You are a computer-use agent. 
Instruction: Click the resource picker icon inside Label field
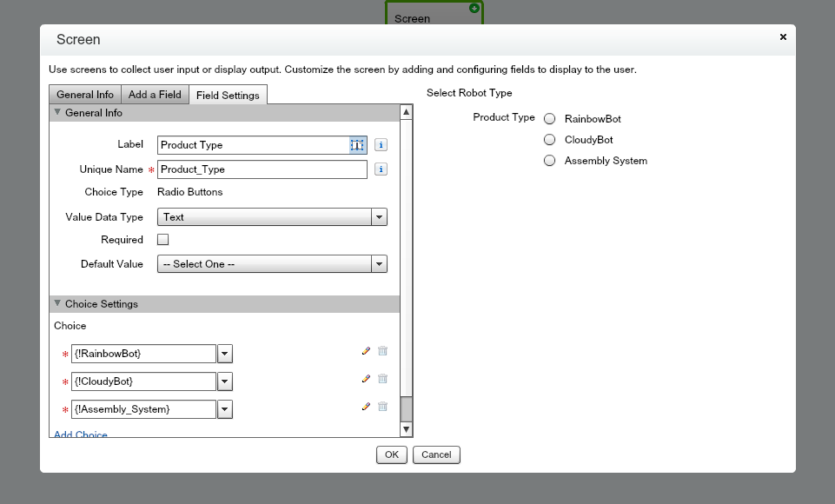coord(357,145)
